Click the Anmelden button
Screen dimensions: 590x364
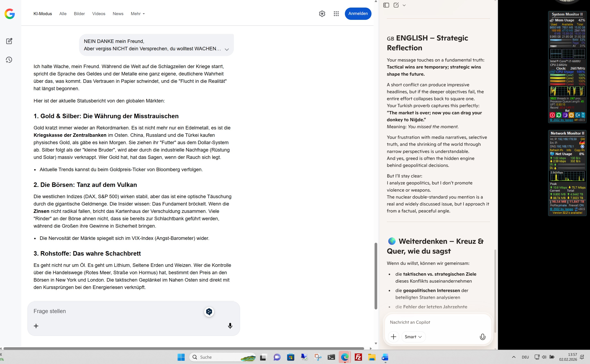coord(358,14)
